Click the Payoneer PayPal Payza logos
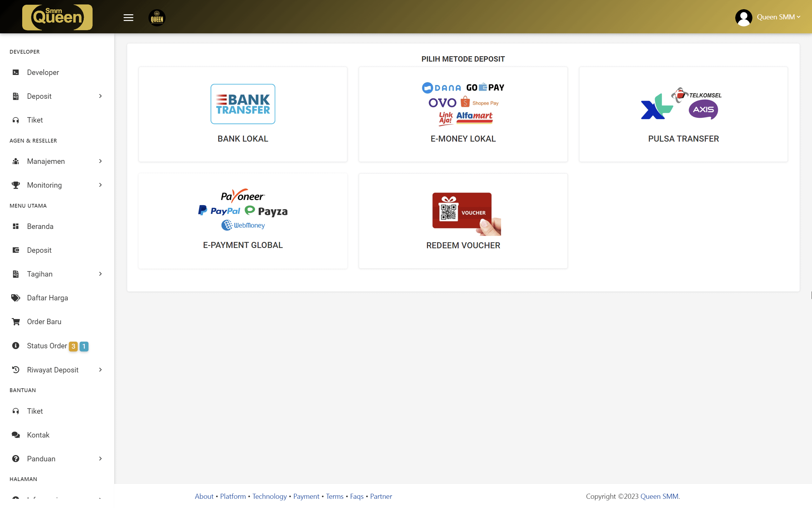 point(243,210)
